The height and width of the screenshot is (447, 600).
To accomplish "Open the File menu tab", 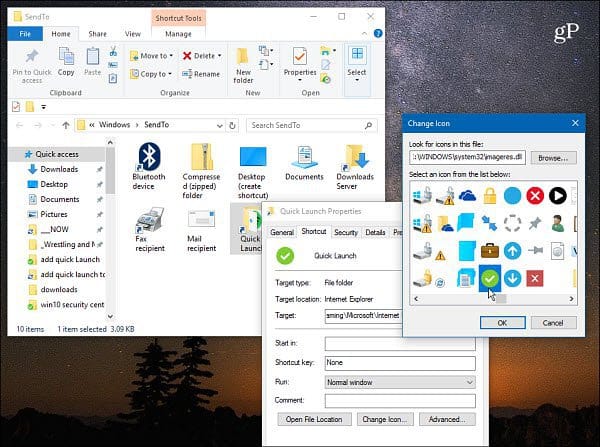I will click(x=25, y=34).
